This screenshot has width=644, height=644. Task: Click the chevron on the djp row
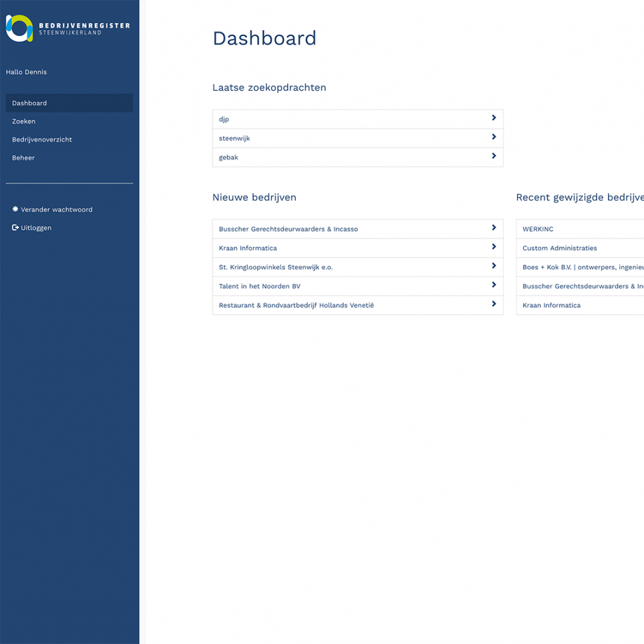coord(494,118)
